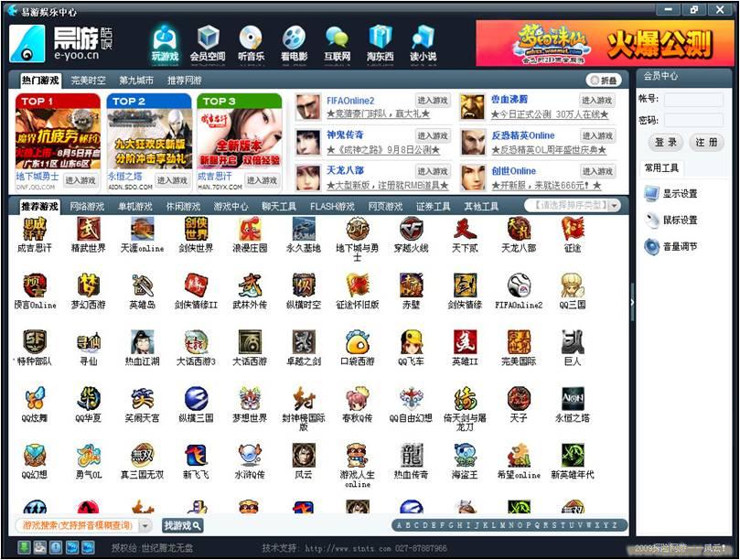Open the 神鬼传奇 game link
This screenshot has width=740, height=560.
coord(345,135)
